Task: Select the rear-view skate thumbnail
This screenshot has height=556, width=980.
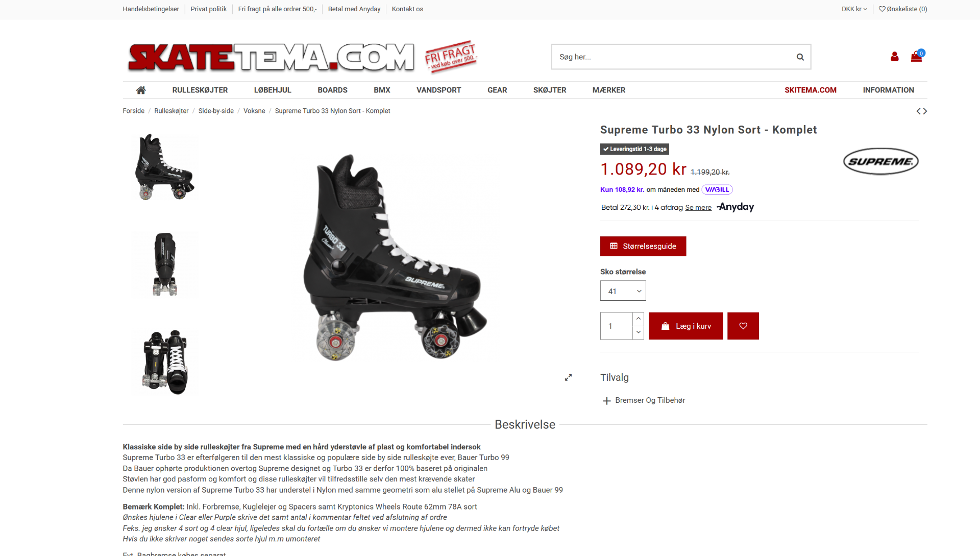Action: [x=165, y=264]
